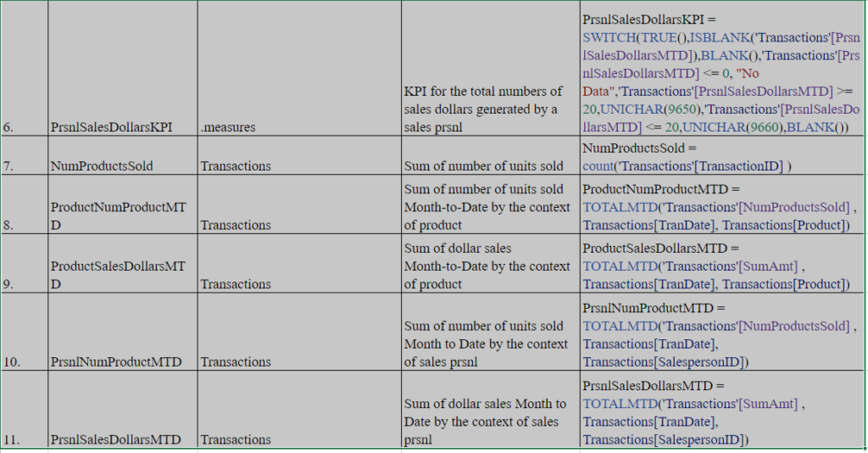The image size is (868, 453).
Task: Click the row 10 units sold description cell
Action: tap(491, 332)
